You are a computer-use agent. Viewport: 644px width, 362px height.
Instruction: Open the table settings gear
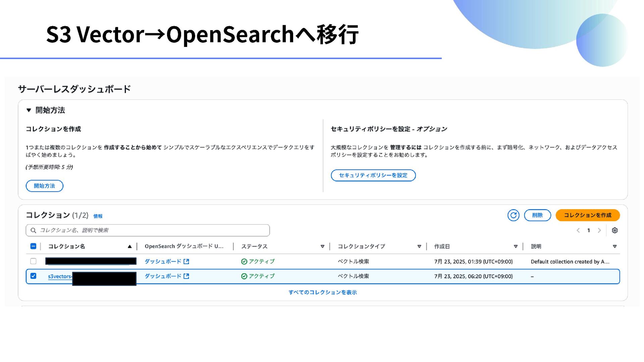click(614, 230)
